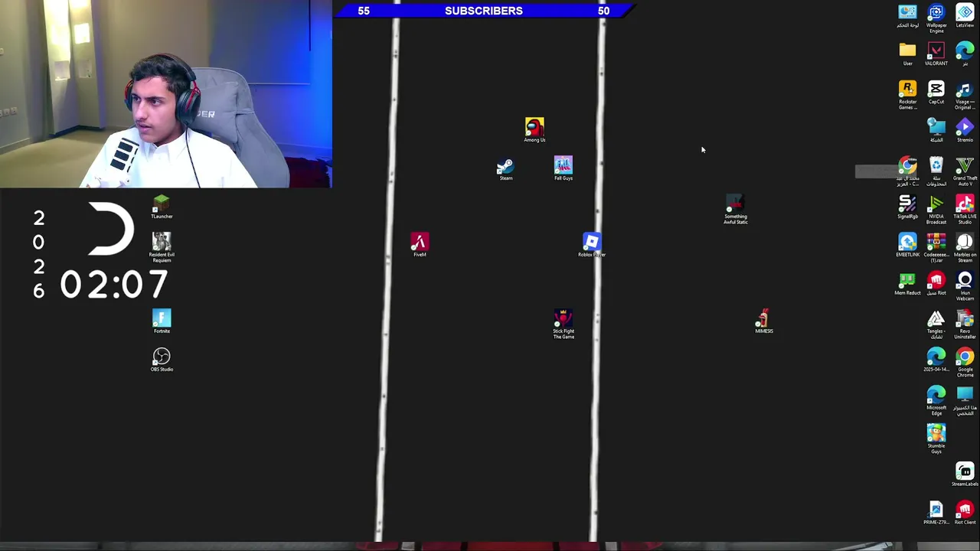Select the Grand Theft Auto V icon
The width and height of the screenshot is (980, 551).
point(965,171)
